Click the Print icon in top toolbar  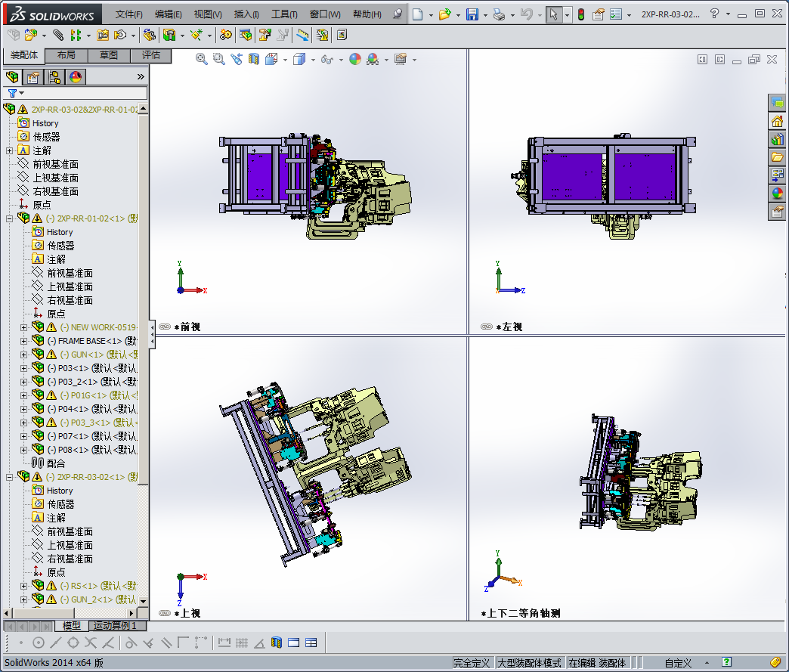coord(499,14)
